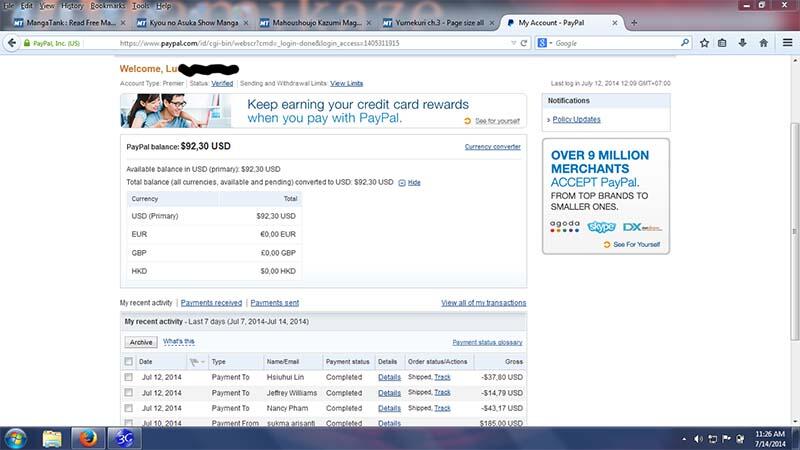Close the Mahoushoujo Kazumi tab
800x450 pixels.
click(369, 23)
